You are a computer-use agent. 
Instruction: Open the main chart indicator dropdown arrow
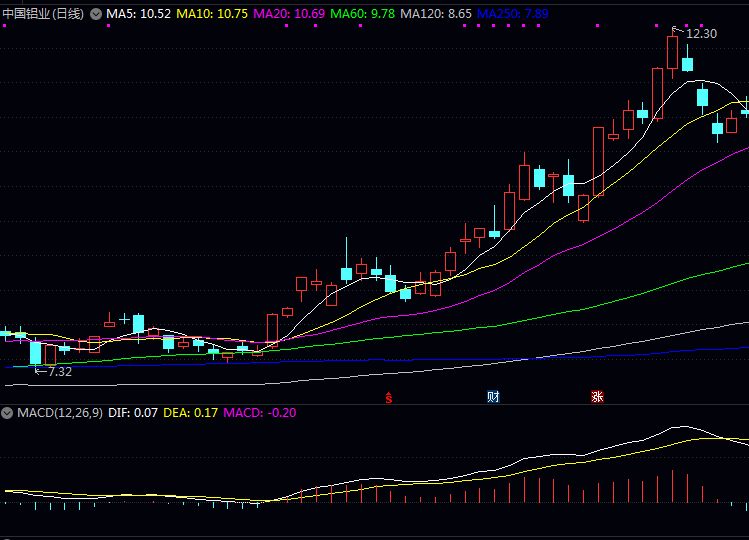[95, 15]
